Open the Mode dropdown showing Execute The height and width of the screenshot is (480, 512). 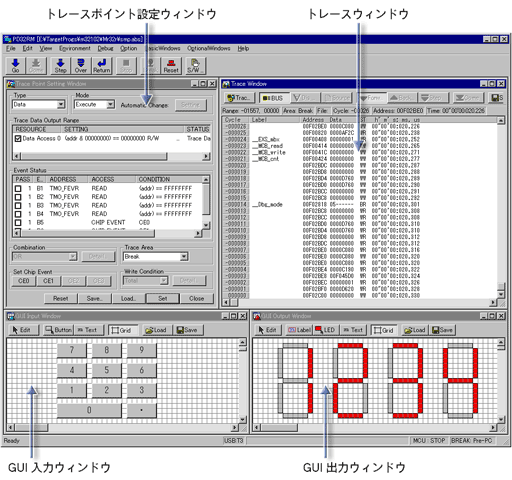[110, 105]
